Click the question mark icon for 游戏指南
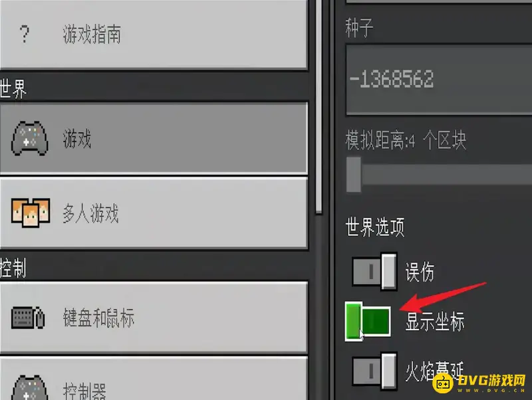532x400 pixels. pyautogui.click(x=24, y=34)
